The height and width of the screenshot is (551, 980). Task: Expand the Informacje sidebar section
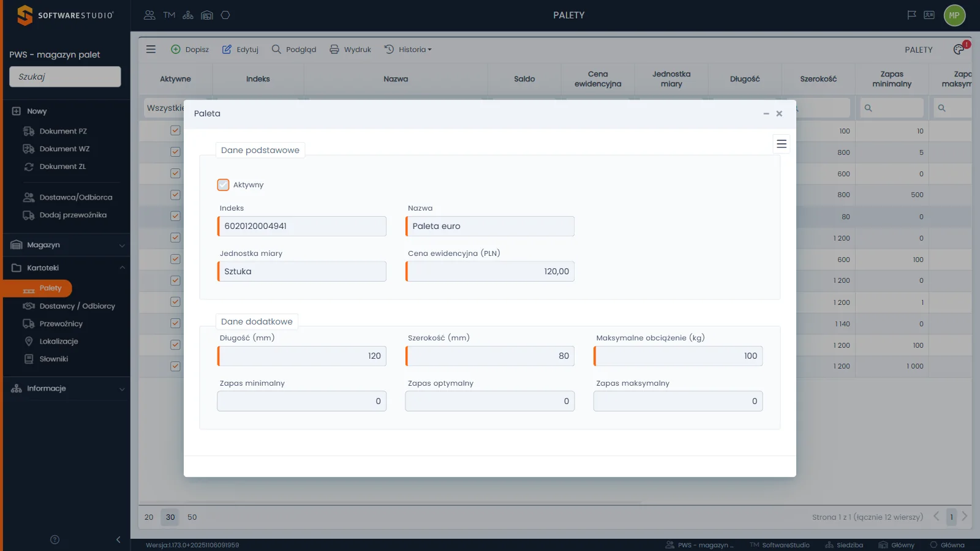[x=67, y=389]
